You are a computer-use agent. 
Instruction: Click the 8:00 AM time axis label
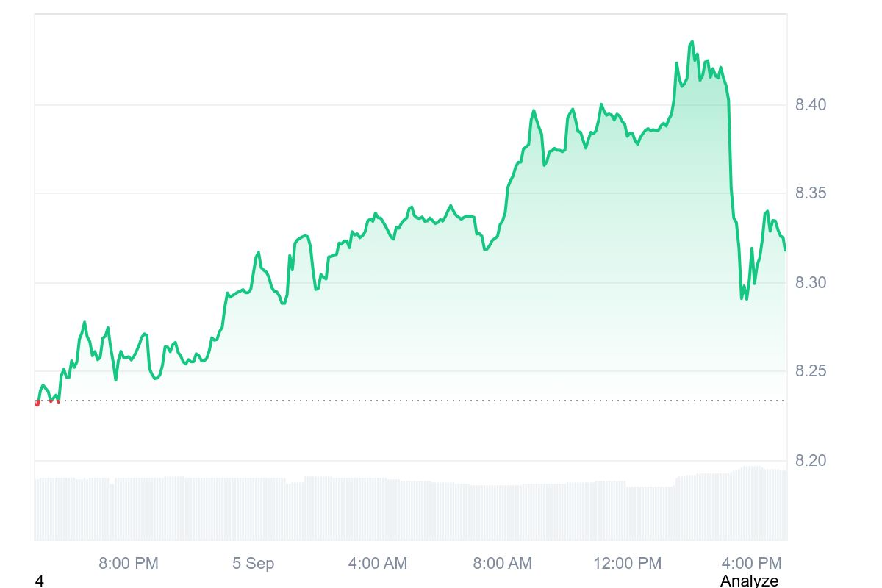pyautogui.click(x=502, y=564)
